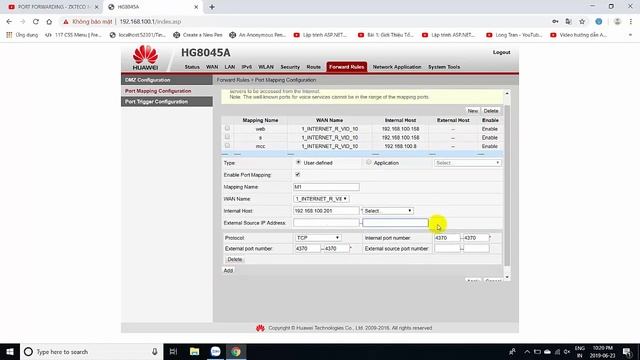Click the Cortana microphone icon
This screenshot has height=360, width=640.
click(155, 351)
